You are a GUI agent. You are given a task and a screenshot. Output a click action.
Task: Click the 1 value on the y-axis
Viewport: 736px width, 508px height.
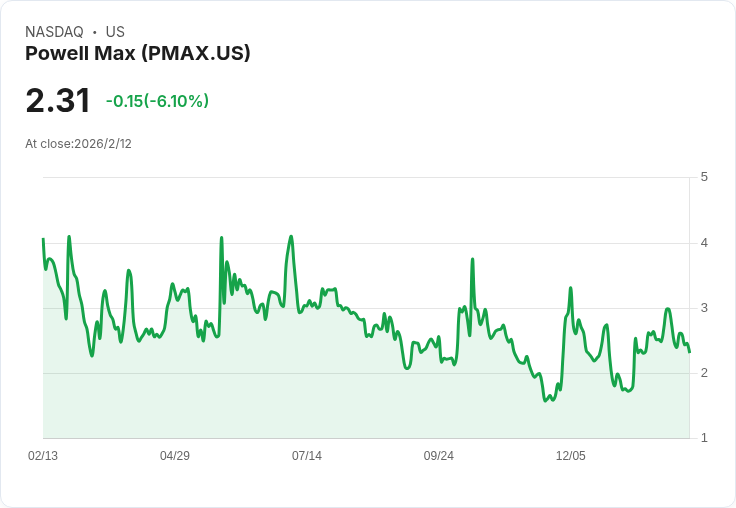tap(704, 438)
